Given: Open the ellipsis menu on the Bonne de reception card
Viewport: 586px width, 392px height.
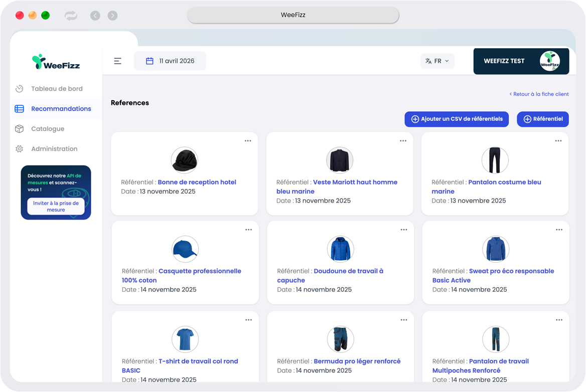Looking at the screenshot, I should [x=248, y=141].
